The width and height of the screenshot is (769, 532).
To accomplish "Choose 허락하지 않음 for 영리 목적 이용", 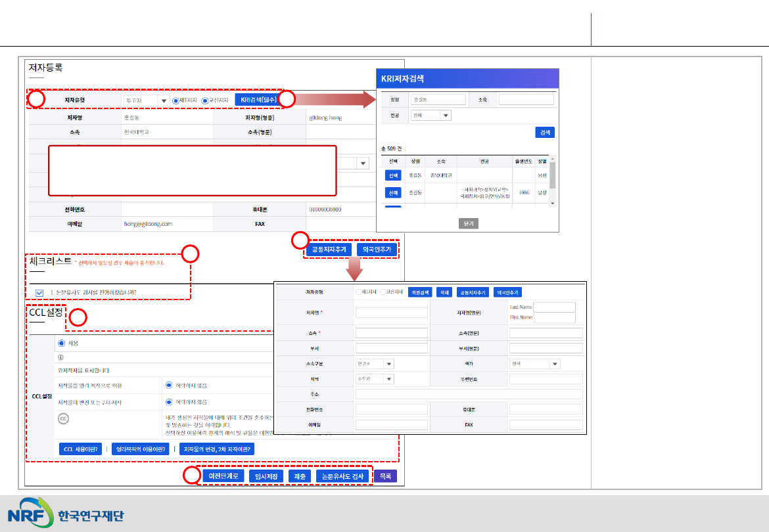I will click(169, 385).
